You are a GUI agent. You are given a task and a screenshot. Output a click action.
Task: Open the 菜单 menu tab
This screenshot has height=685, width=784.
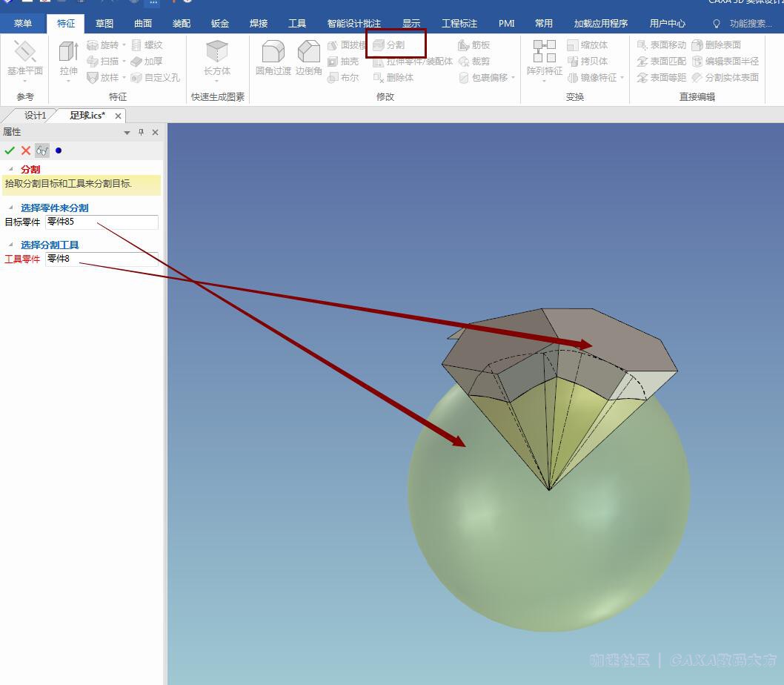pyautogui.click(x=23, y=24)
